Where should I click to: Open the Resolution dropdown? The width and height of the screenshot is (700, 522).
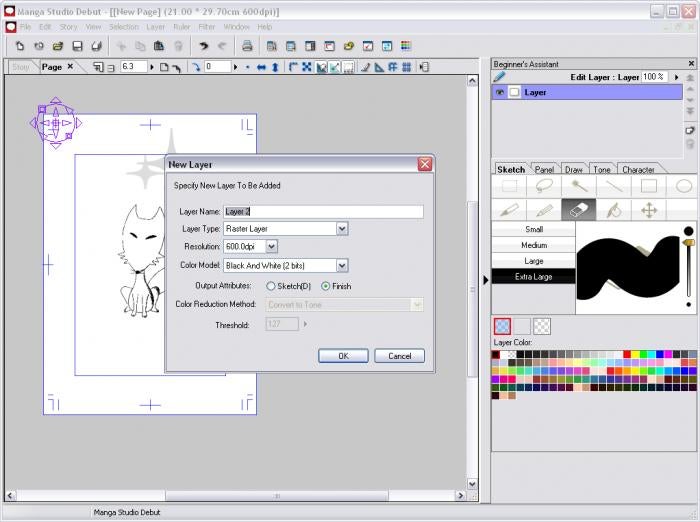coord(271,246)
